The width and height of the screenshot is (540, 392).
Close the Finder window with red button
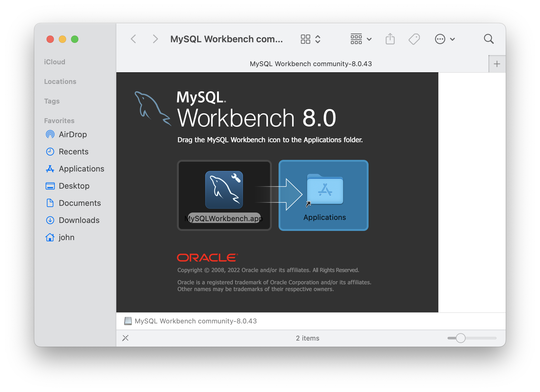(50, 39)
